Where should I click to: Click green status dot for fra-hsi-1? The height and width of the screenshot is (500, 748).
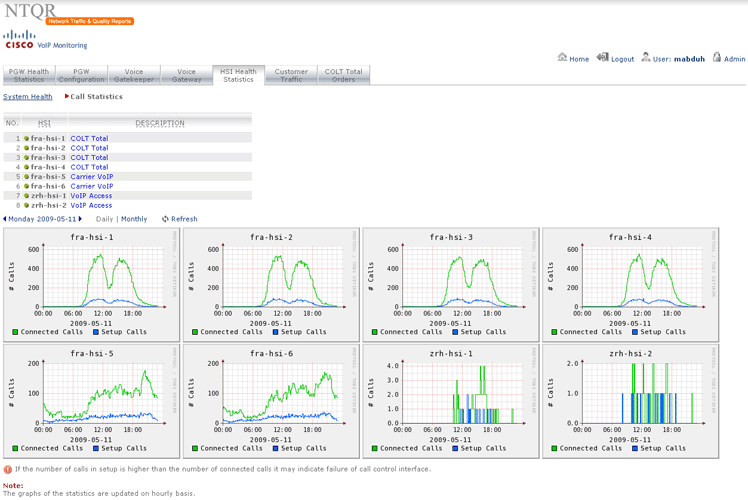pyautogui.click(x=27, y=139)
